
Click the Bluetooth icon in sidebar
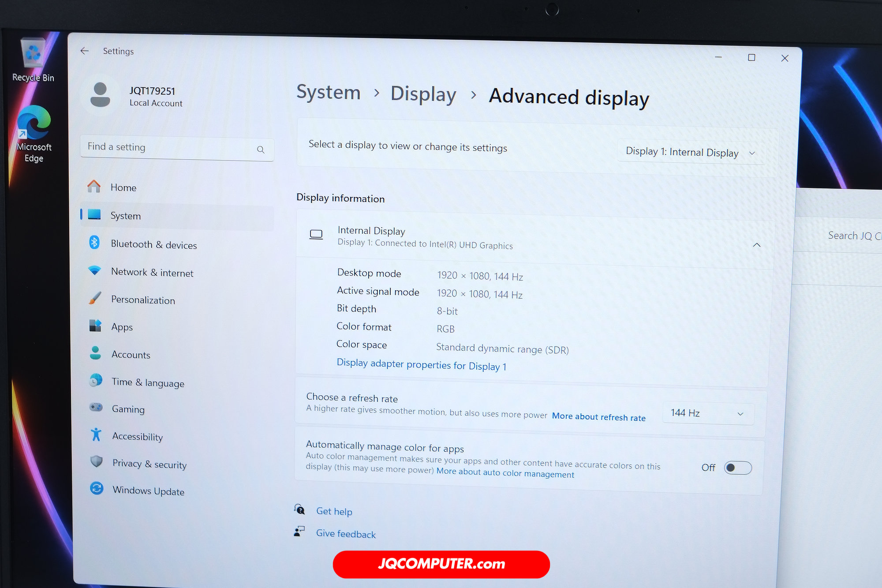point(94,242)
